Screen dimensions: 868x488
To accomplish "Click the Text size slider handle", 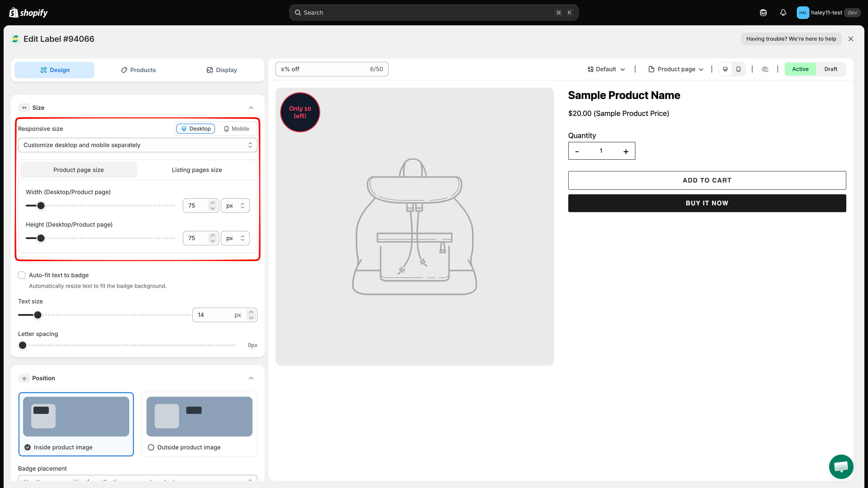I will [38, 315].
